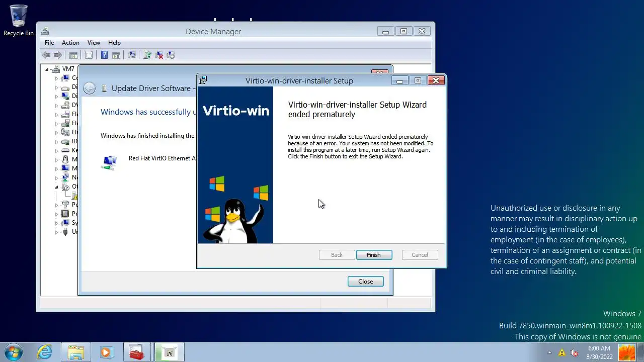Open the Action menu in Device Manager

pyautogui.click(x=70, y=43)
